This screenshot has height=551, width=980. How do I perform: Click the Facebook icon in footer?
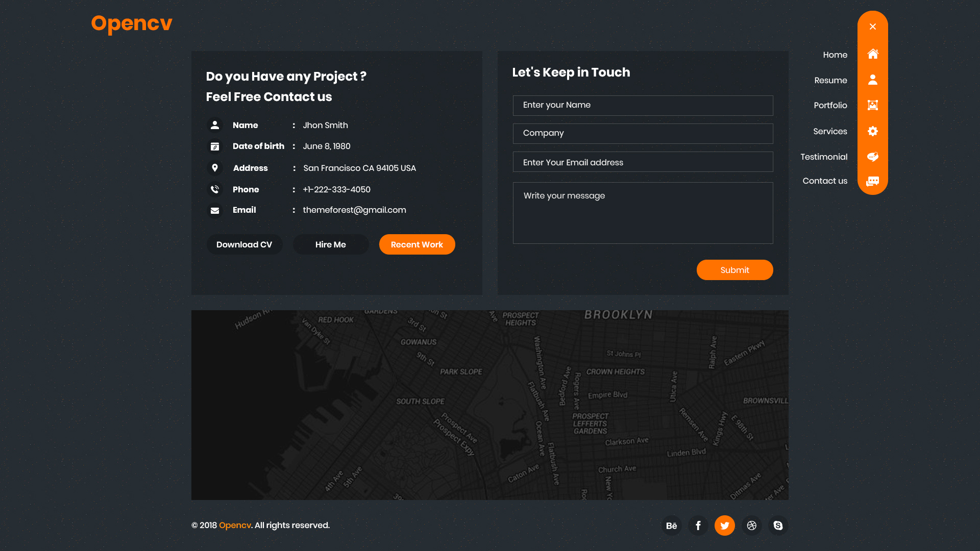(698, 525)
